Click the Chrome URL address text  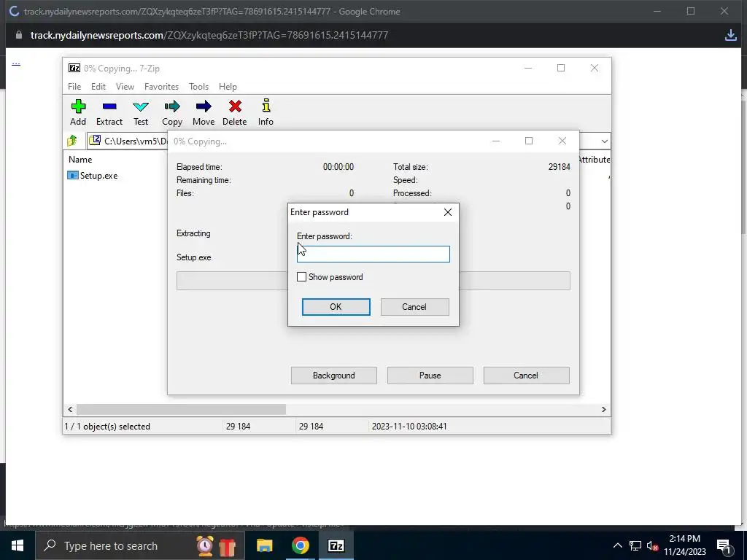click(209, 35)
